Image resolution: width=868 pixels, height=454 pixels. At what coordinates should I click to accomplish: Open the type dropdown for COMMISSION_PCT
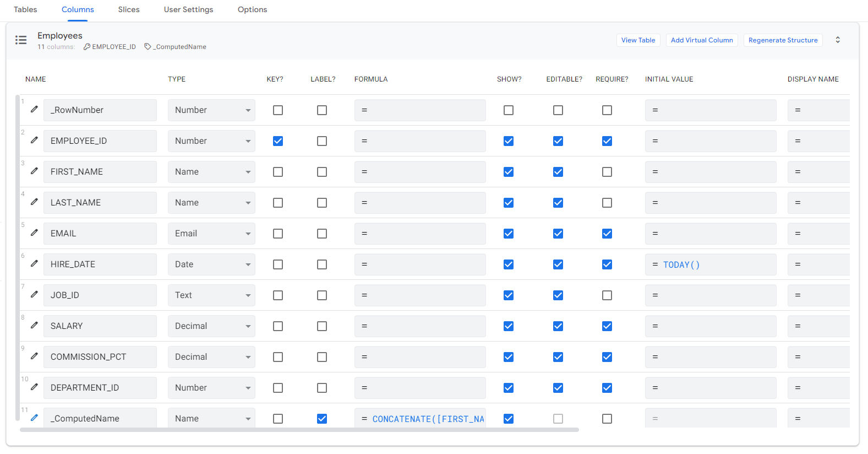coord(211,357)
